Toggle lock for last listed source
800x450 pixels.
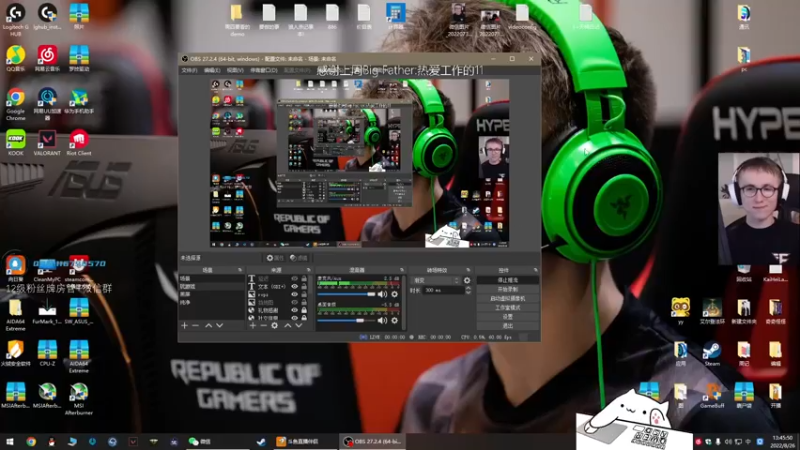click(304, 318)
